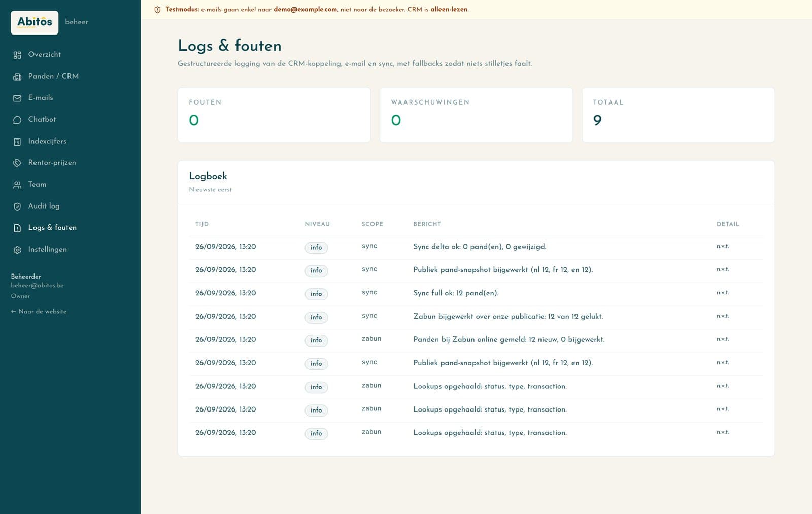Image resolution: width=812 pixels, height=514 pixels.
Task: Select the TIJD column header
Action: (x=202, y=224)
